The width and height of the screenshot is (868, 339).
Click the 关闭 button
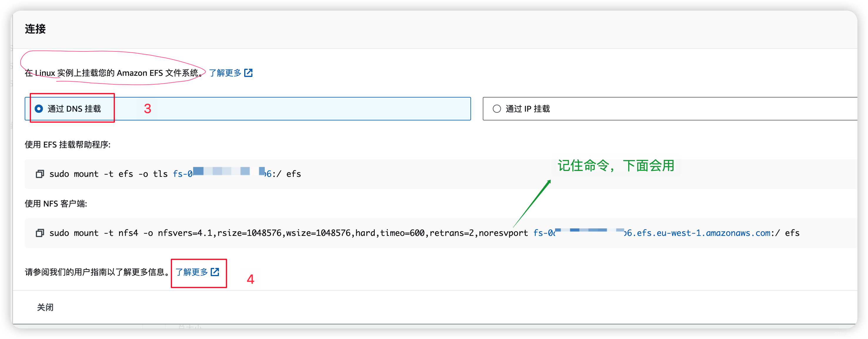pyautogui.click(x=45, y=307)
